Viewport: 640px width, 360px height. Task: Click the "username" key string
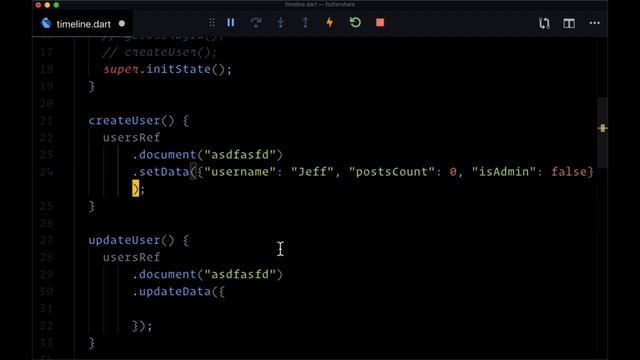[x=240, y=172]
